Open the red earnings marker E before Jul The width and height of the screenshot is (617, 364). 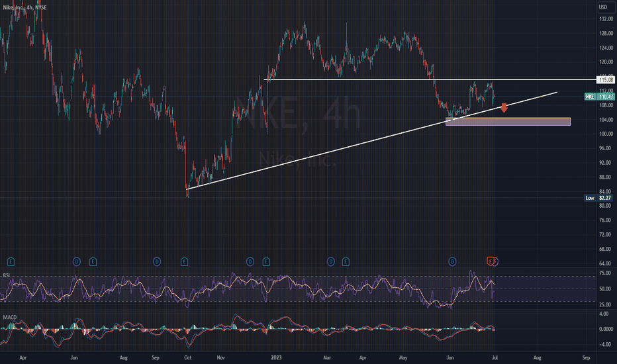coord(491,261)
